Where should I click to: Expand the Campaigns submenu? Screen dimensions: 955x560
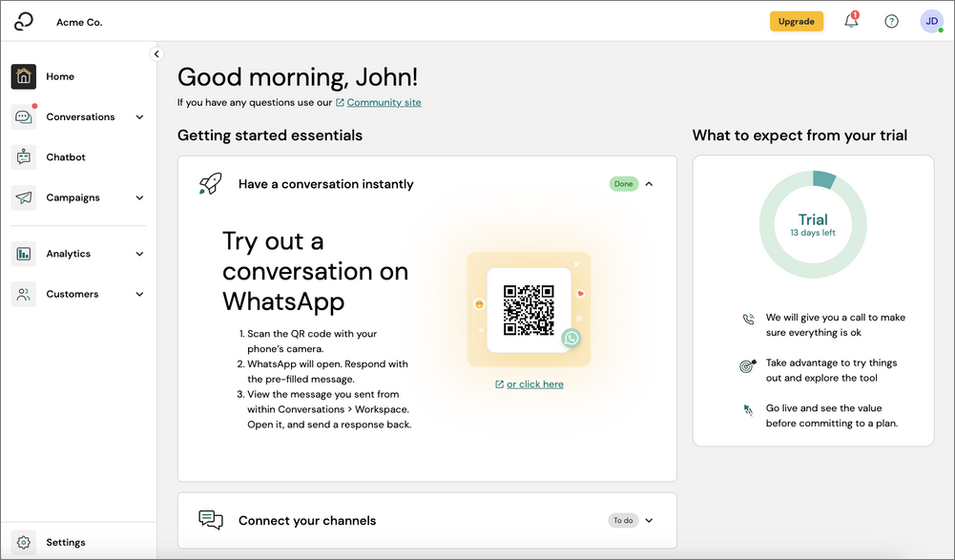(139, 197)
